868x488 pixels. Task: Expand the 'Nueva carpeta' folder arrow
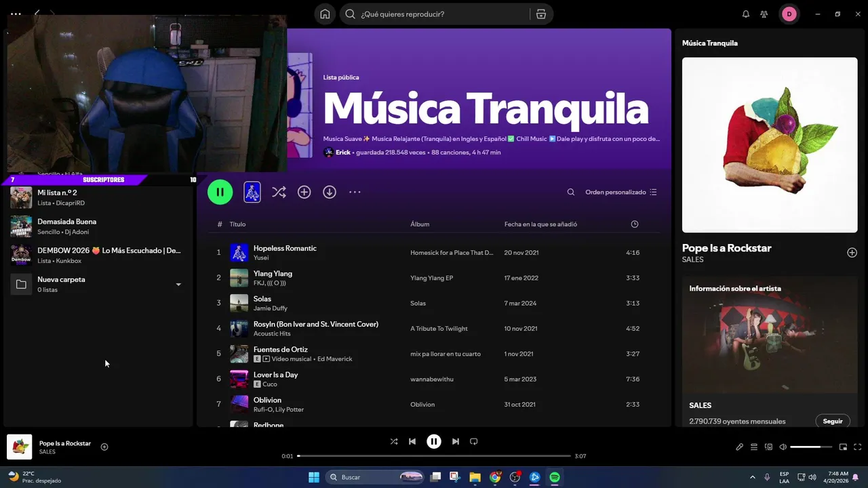coord(178,285)
